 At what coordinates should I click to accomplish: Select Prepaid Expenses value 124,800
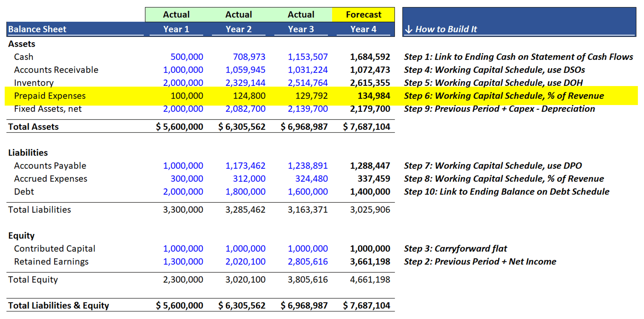pyautogui.click(x=249, y=96)
